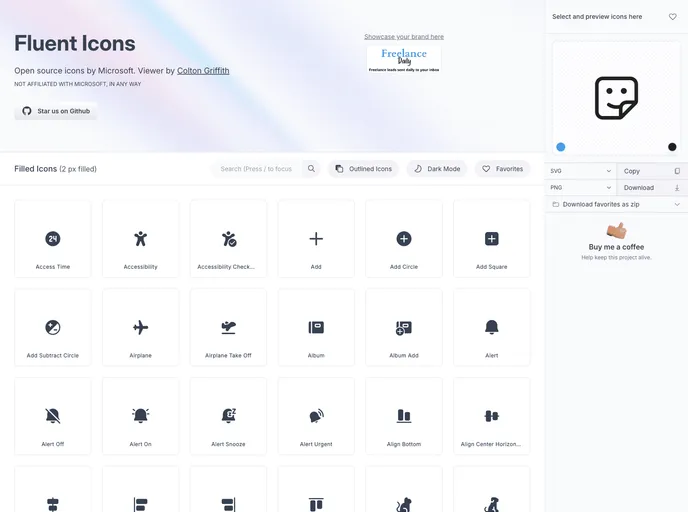Choose the Alert On icon
The height and width of the screenshot is (512, 688).
(140, 416)
